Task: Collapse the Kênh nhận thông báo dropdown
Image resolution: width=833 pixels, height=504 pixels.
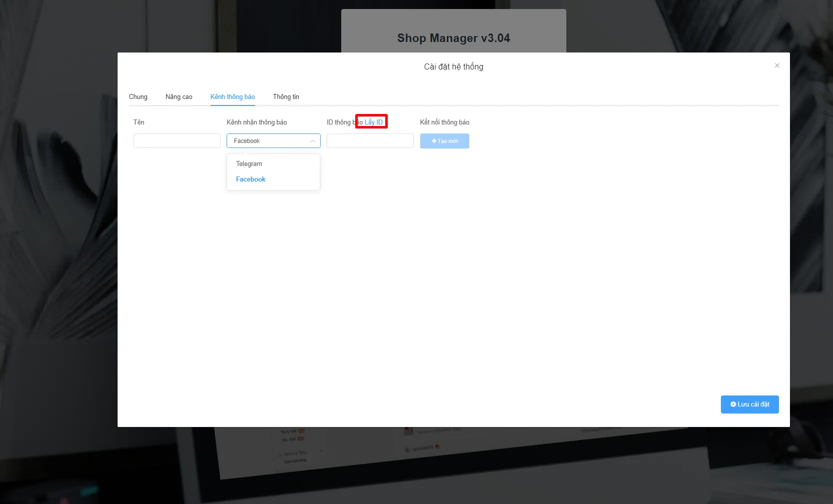Action: (274, 141)
